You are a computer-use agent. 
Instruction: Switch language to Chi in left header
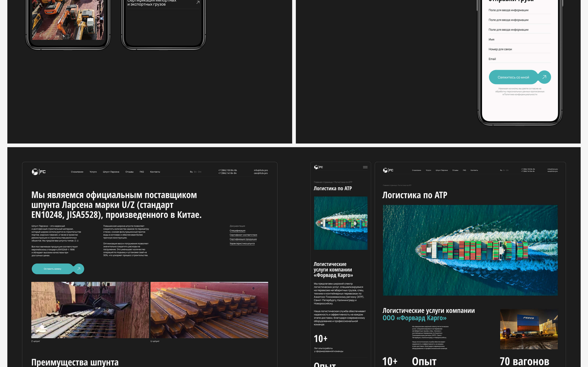pos(200,172)
